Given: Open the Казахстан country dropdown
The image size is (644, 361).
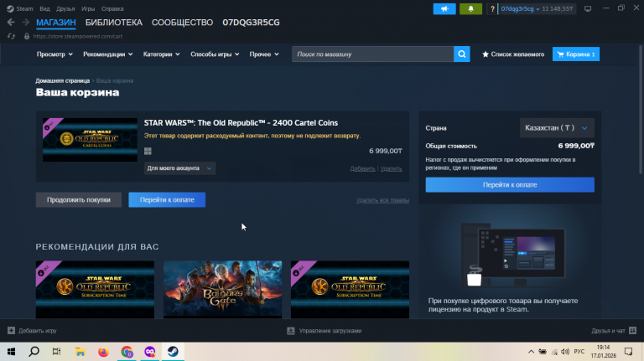Looking at the screenshot, I should click(557, 128).
